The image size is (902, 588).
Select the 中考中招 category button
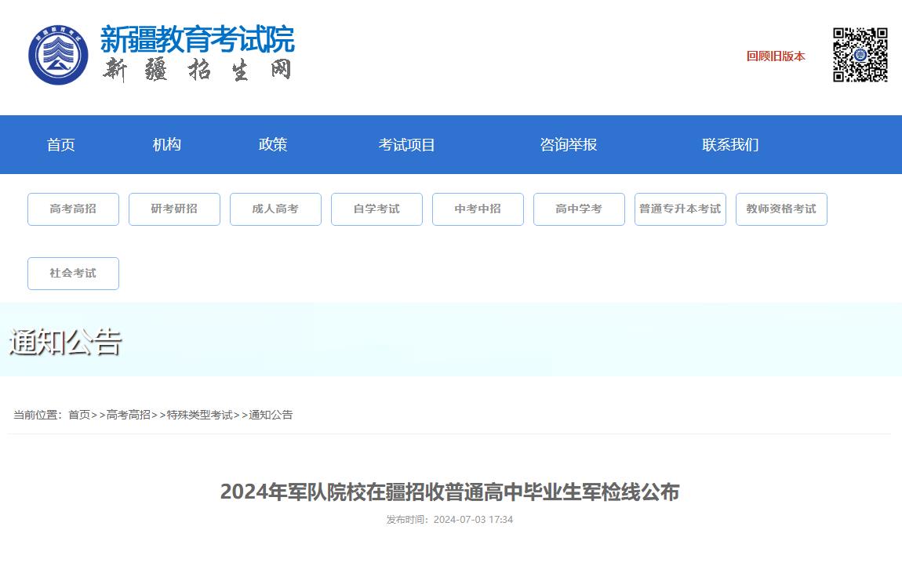point(478,209)
